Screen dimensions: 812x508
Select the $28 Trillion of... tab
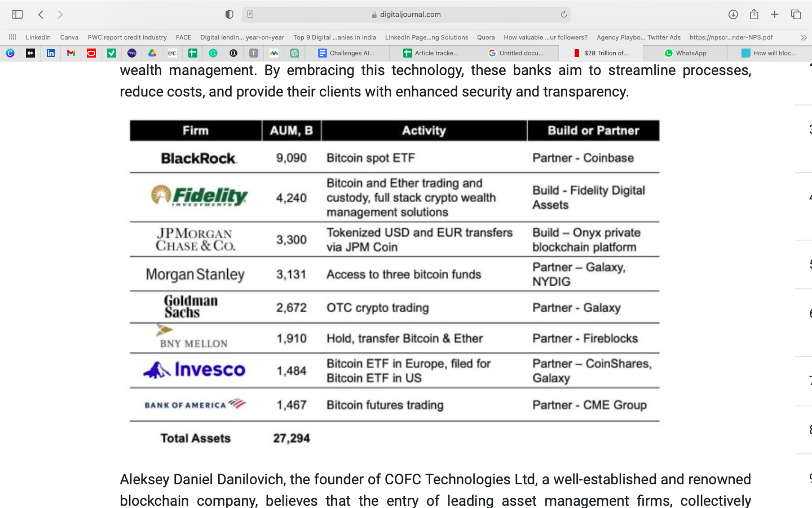pyautogui.click(x=601, y=53)
